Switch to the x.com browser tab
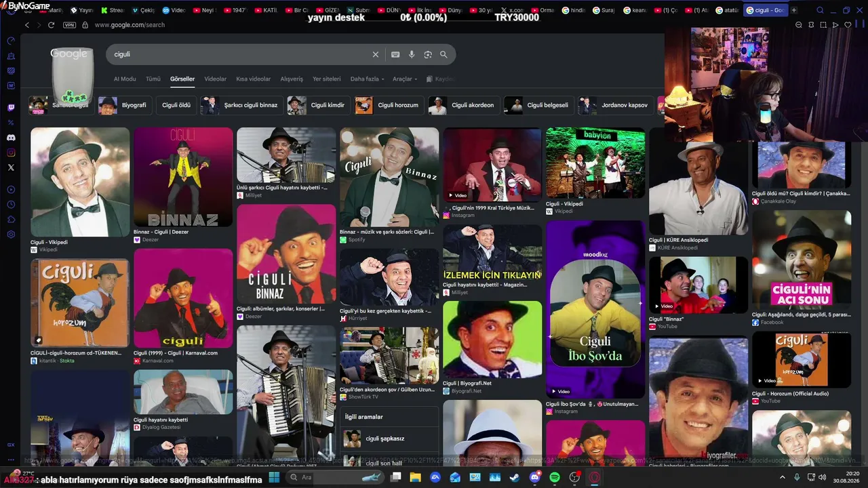 point(511,10)
